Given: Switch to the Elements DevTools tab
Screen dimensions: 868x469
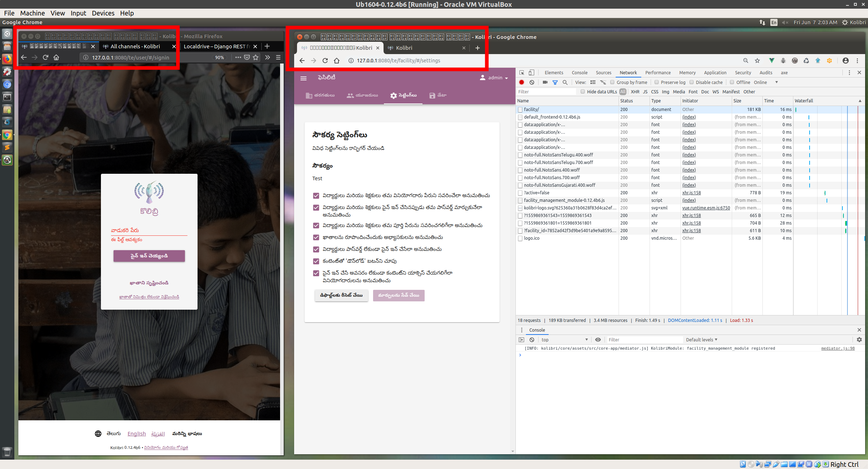Looking at the screenshot, I should click(x=554, y=72).
